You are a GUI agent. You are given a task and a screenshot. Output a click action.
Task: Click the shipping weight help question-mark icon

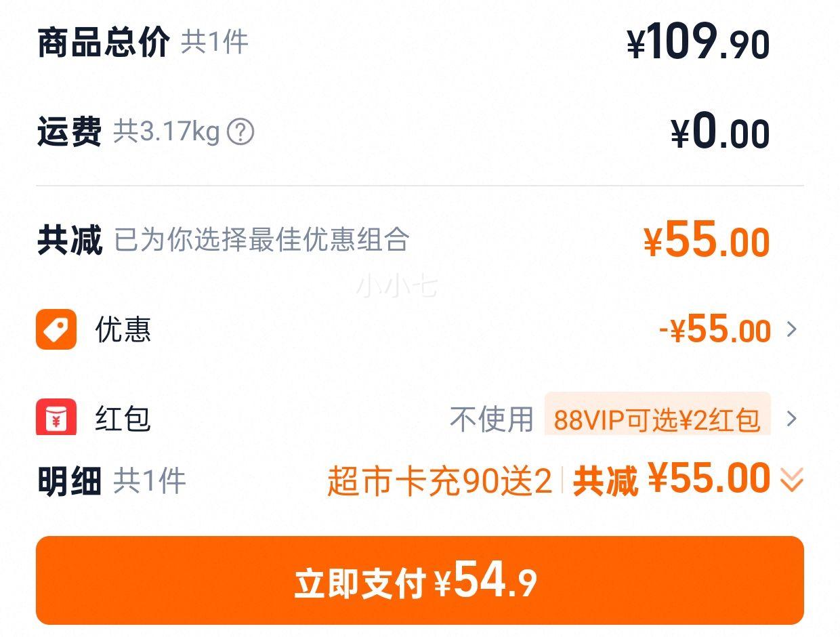tap(240, 132)
